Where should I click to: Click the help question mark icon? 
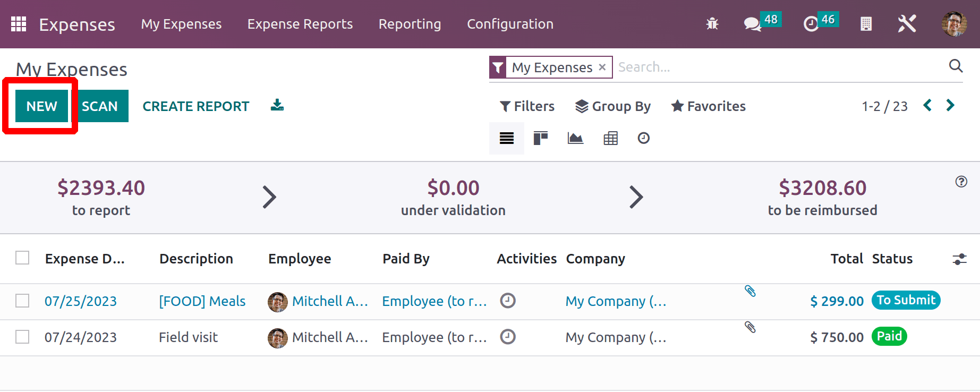coord(961,182)
